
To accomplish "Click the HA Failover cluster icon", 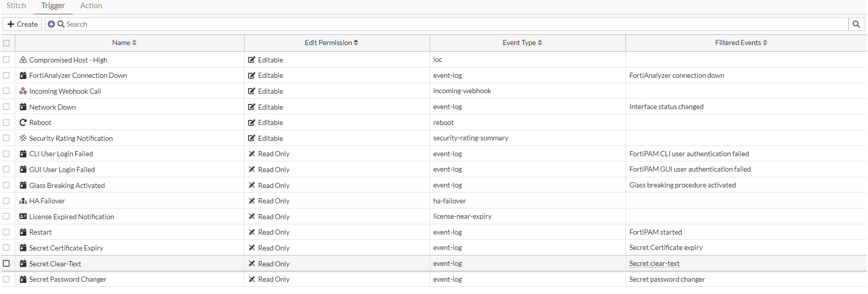I will pyautogui.click(x=23, y=201).
